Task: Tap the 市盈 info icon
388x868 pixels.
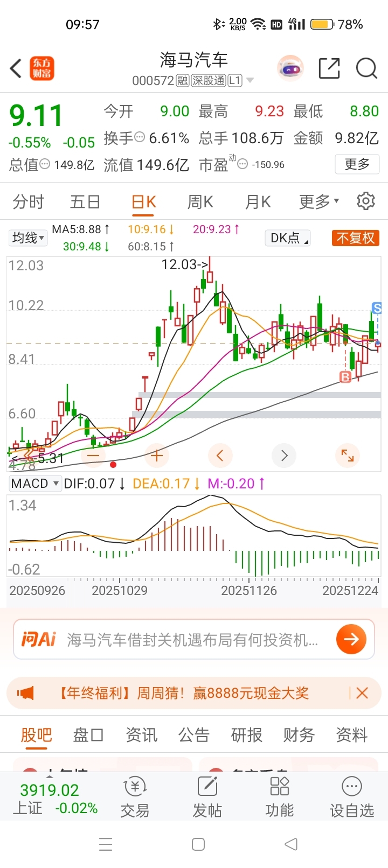Action: (x=242, y=164)
